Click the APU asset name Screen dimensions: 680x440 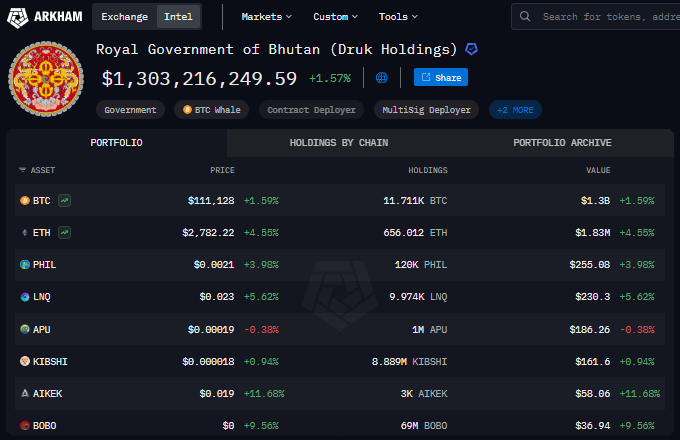click(x=42, y=329)
